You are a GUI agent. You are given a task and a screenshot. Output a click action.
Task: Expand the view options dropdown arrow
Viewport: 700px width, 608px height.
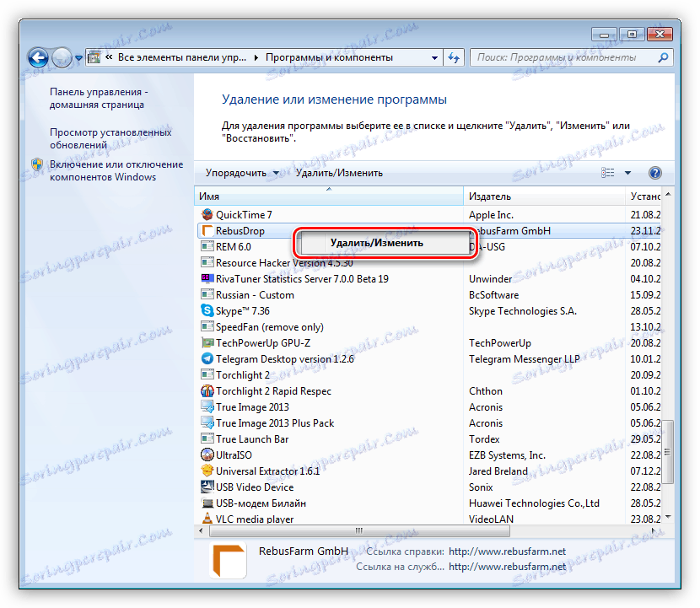tap(627, 173)
